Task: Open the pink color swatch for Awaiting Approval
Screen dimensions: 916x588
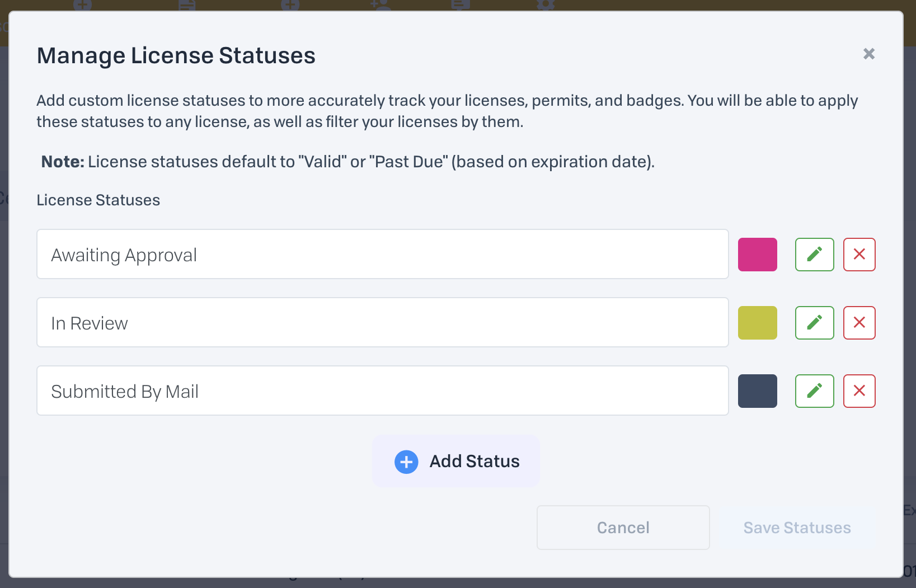Action: [x=757, y=255]
